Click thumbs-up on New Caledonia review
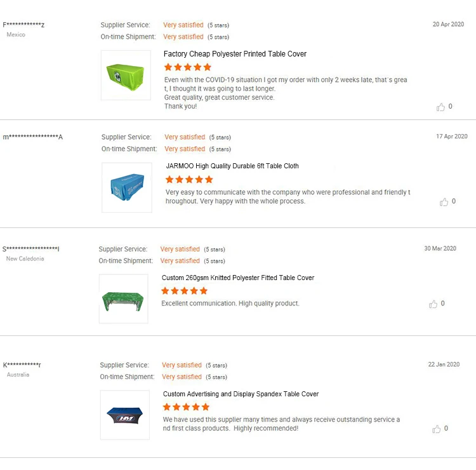476x470 pixels. (x=433, y=304)
